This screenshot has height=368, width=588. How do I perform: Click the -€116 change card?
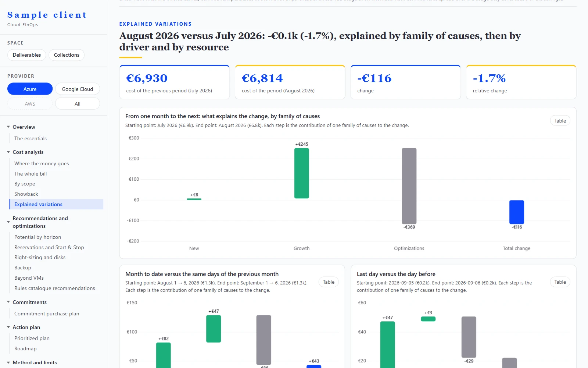tap(406, 82)
